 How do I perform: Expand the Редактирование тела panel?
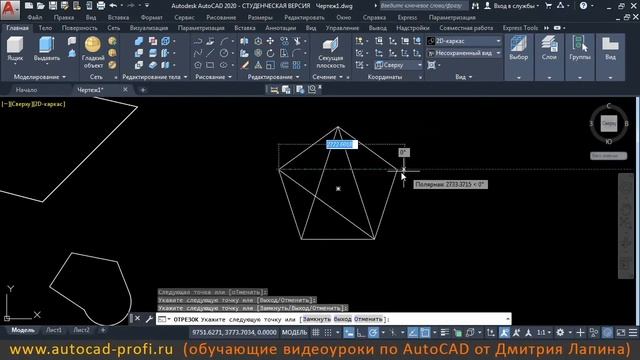155,77
